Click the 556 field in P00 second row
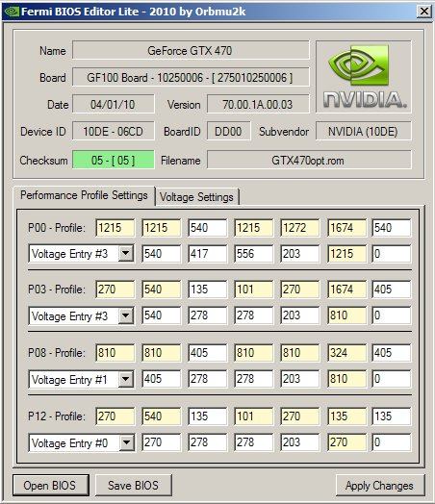Screen dimensions: 435x504 click(253, 254)
